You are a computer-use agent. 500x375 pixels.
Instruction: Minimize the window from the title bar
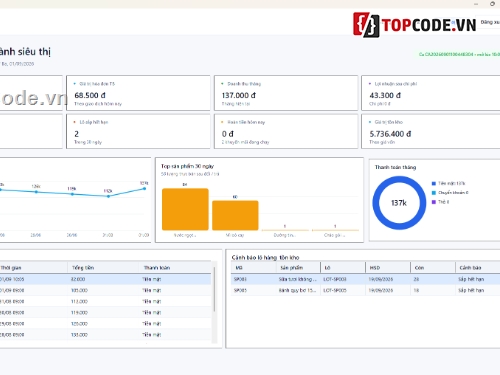[476, 4]
